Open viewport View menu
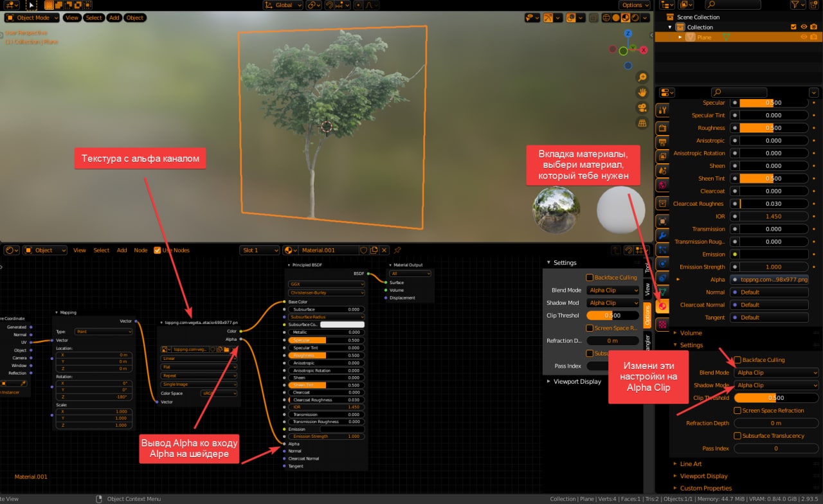 (x=72, y=17)
